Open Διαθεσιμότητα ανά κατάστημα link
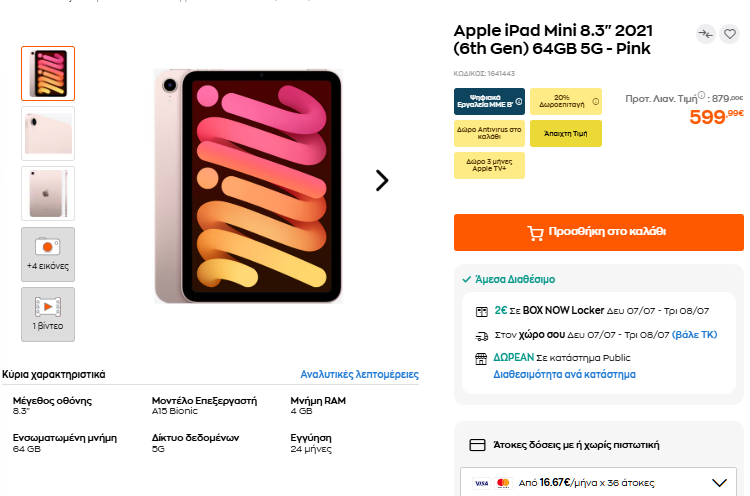 pyautogui.click(x=564, y=375)
